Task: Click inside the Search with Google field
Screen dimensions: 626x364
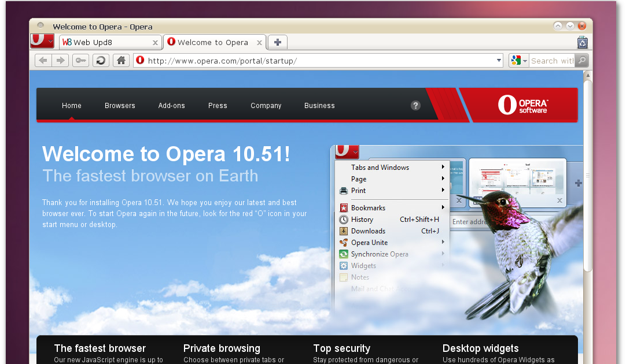Action: point(551,60)
